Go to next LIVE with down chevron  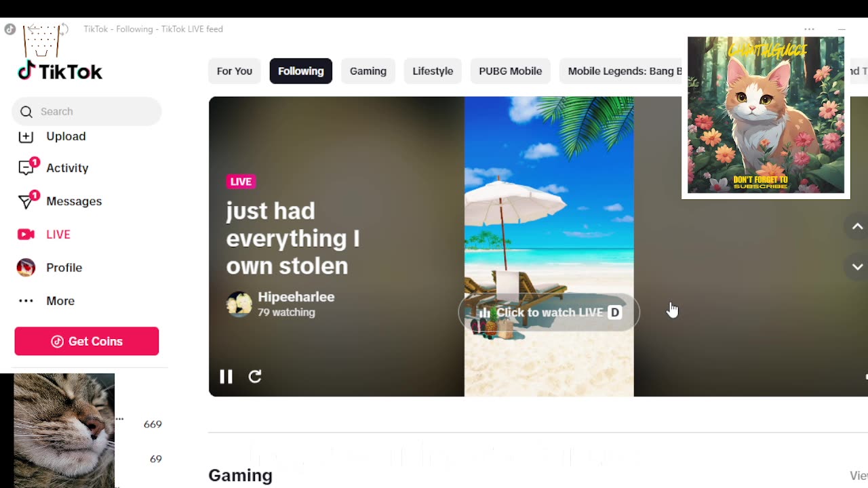point(857,266)
